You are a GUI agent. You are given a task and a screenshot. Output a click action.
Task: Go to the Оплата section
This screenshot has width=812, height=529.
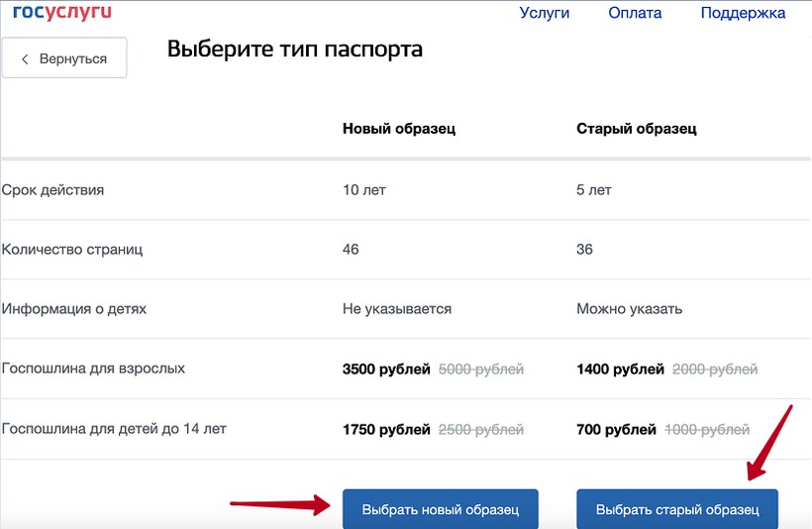[x=635, y=13]
